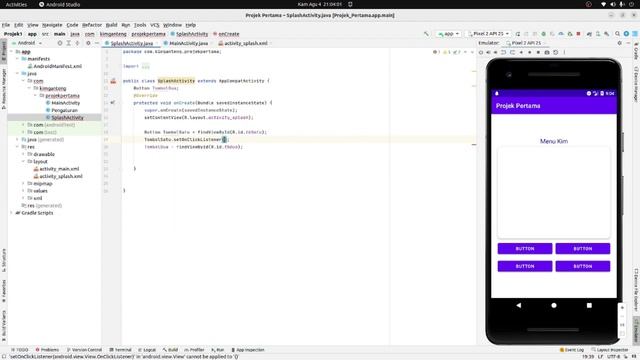Toggle the Logcat tool window button
Viewport: 640px width, 360px height.
click(x=147, y=350)
